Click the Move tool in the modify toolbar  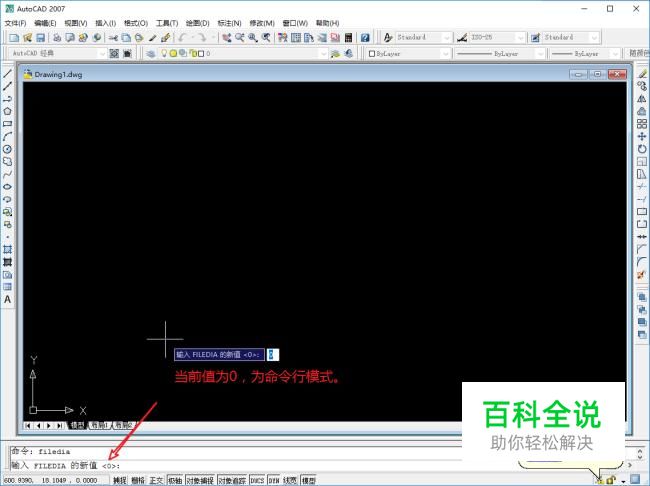click(x=642, y=136)
